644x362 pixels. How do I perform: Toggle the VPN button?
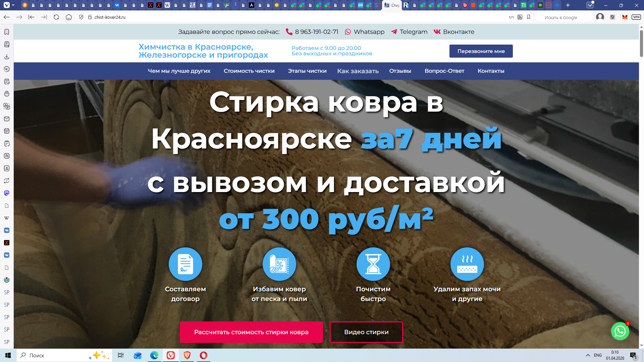[x=636, y=17]
